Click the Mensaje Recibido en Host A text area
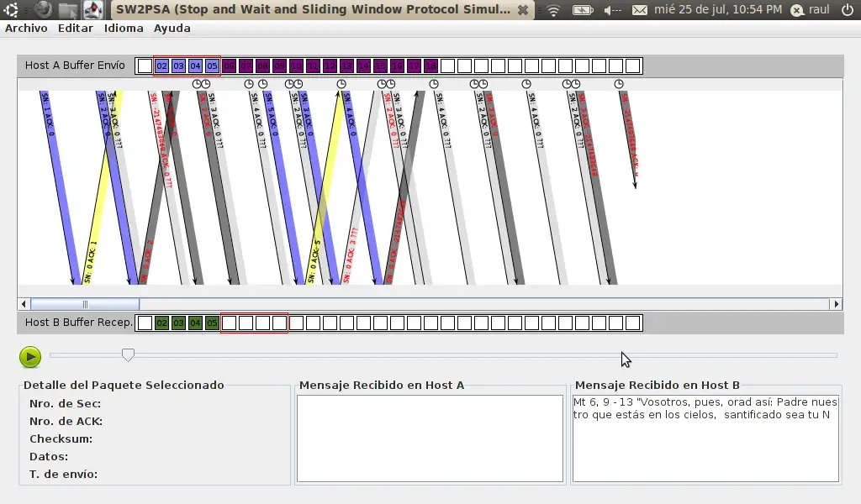 (430, 438)
